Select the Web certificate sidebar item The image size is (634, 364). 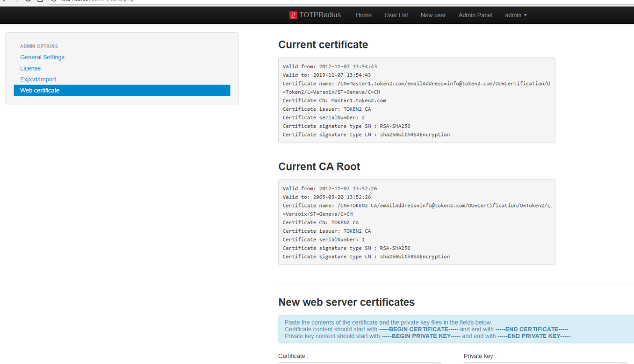tap(122, 90)
